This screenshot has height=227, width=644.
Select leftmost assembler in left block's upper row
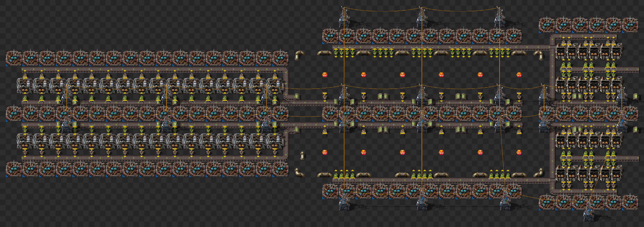click(x=25, y=86)
